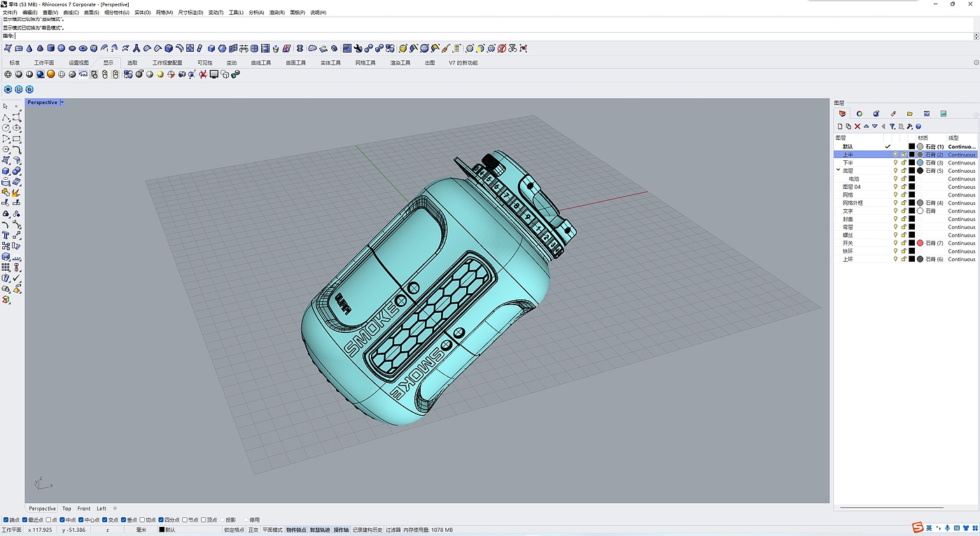Switch to the 实体工具 toolbar tab
This screenshot has width=980, height=536.
pyautogui.click(x=330, y=63)
